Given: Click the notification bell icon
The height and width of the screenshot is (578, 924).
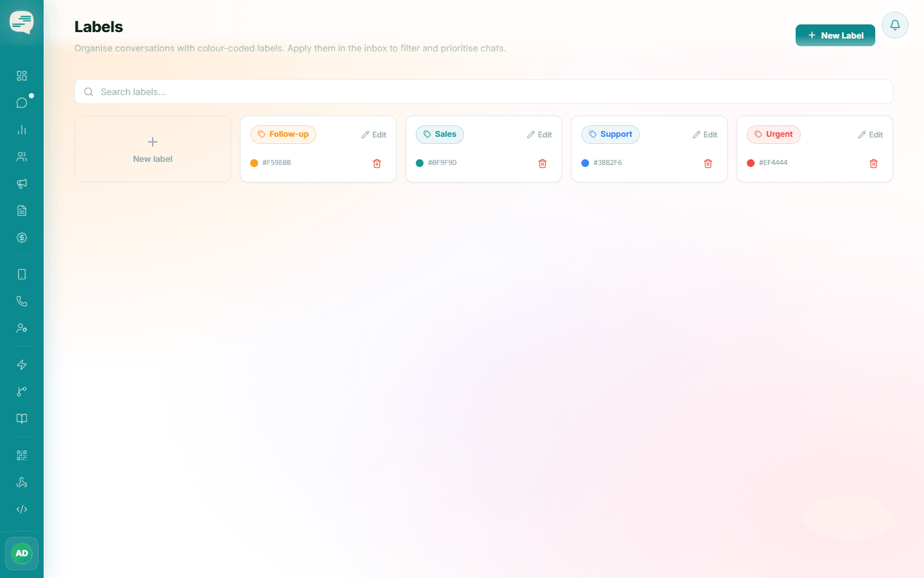Looking at the screenshot, I should tap(895, 25).
